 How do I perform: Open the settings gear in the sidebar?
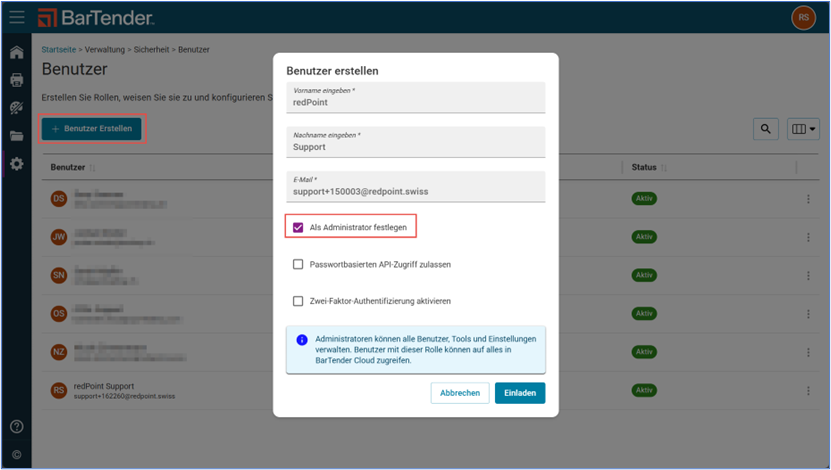click(16, 164)
